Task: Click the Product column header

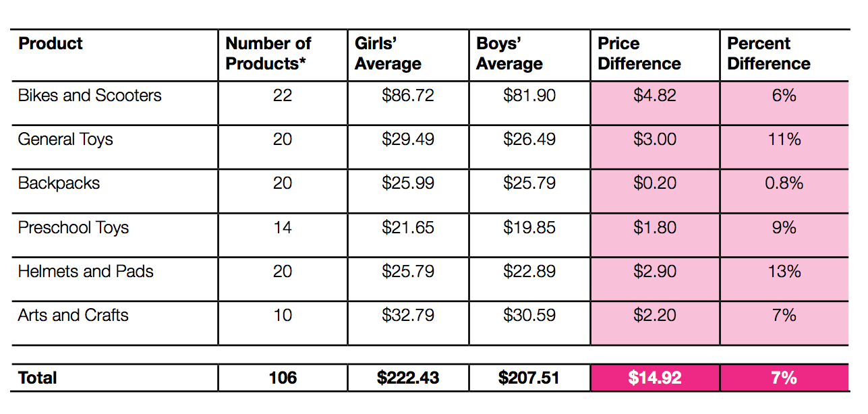Action: pos(51,44)
